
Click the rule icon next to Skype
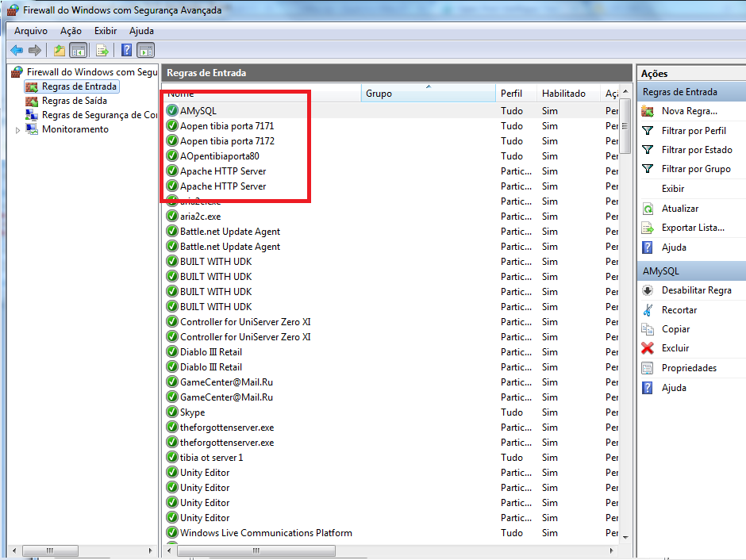tap(172, 412)
